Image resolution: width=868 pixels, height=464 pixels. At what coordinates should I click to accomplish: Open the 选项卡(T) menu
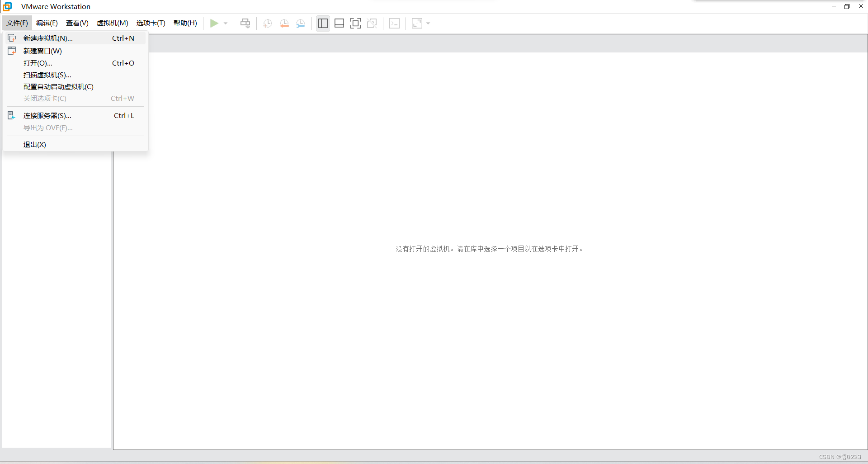tap(151, 23)
